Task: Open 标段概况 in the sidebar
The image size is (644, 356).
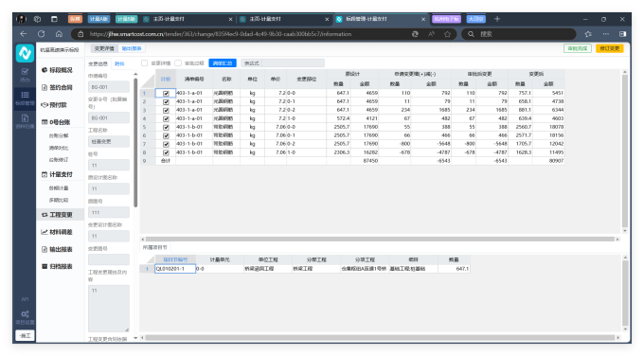Action: (x=57, y=70)
